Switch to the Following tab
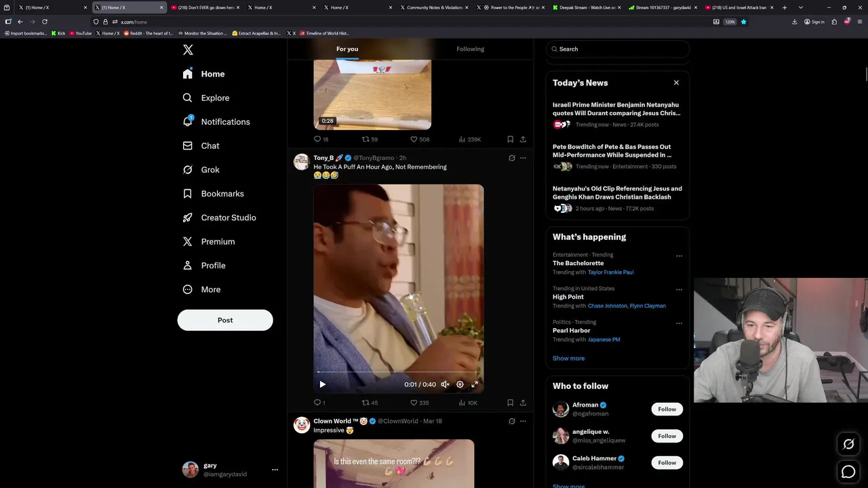Image resolution: width=868 pixels, height=488 pixels. 470,49
